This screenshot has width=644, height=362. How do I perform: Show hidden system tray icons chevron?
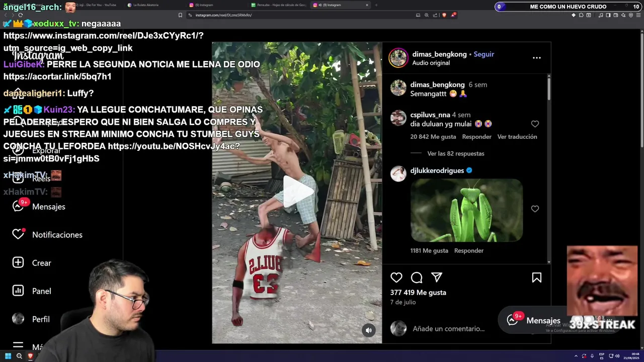tap(577, 356)
